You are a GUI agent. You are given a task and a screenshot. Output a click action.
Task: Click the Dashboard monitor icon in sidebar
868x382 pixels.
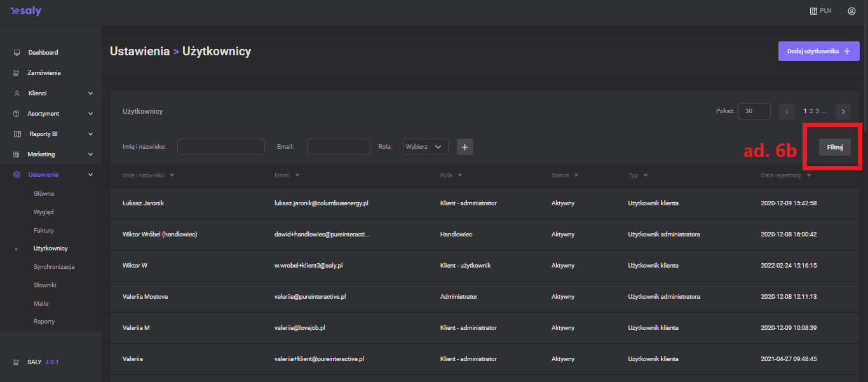[x=17, y=53]
